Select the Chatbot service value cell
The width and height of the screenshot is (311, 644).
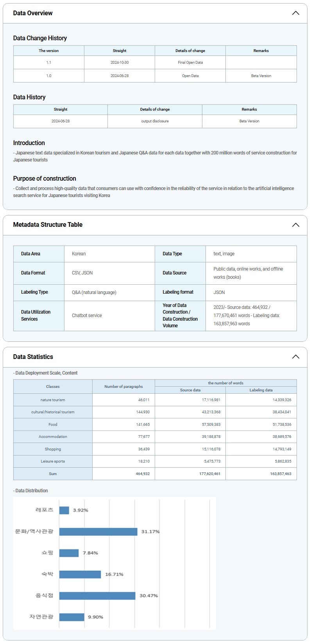[x=87, y=316]
